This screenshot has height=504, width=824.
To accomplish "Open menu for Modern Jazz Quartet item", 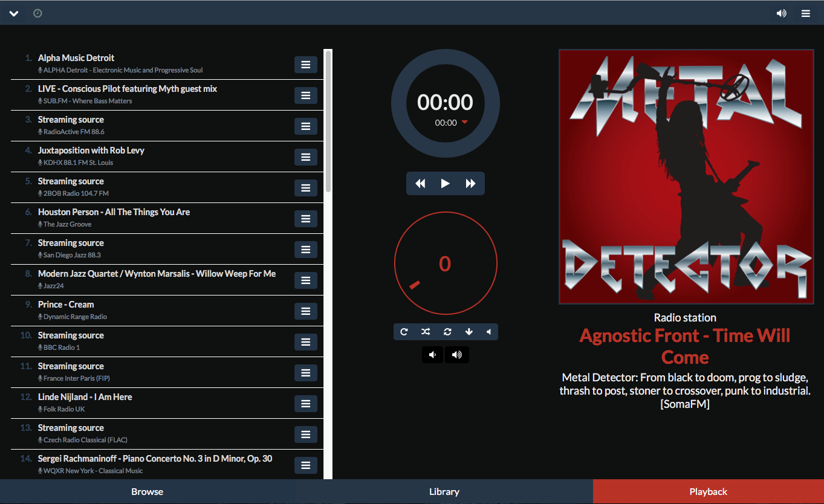I will click(x=306, y=280).
